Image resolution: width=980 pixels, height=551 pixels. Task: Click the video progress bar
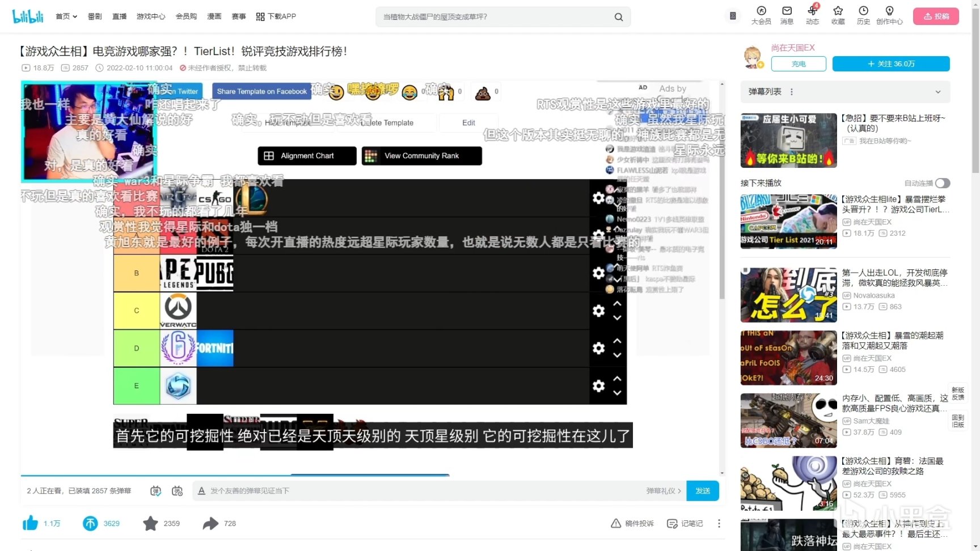coord(372,475)
